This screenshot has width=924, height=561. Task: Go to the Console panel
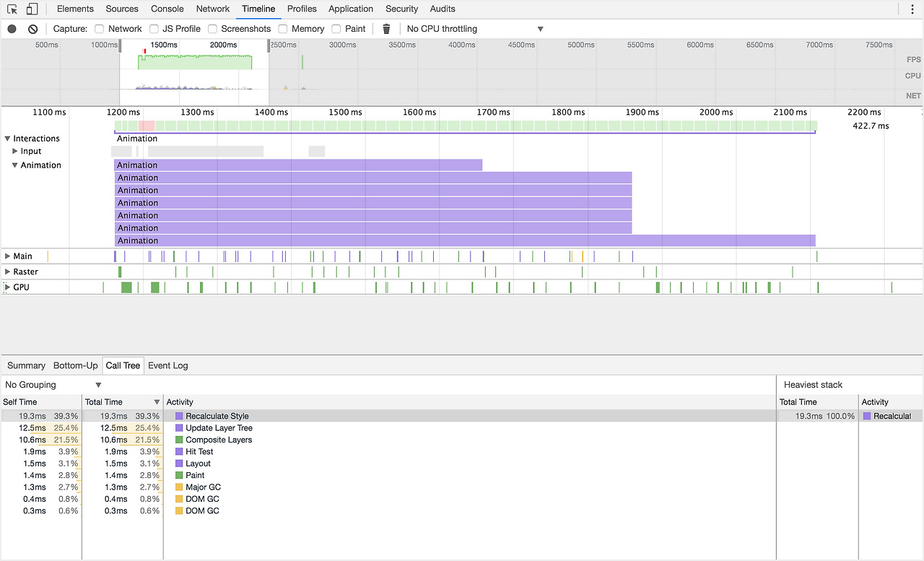167,9
